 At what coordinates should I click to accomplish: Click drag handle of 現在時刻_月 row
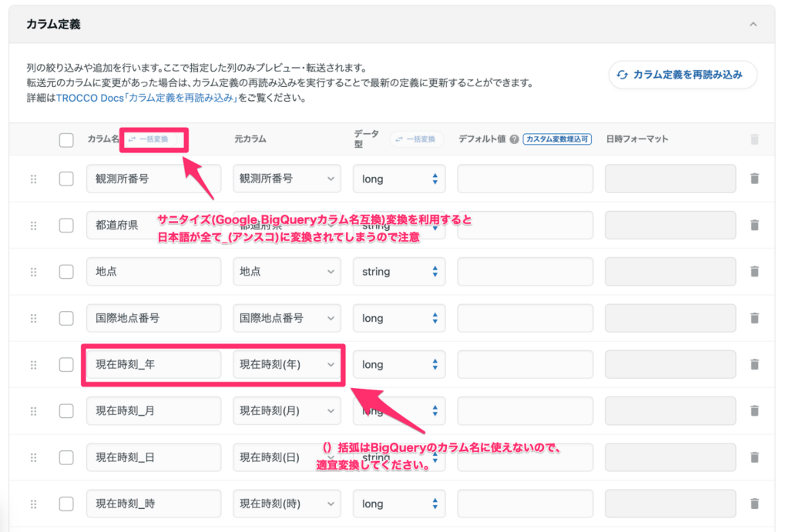33,411
